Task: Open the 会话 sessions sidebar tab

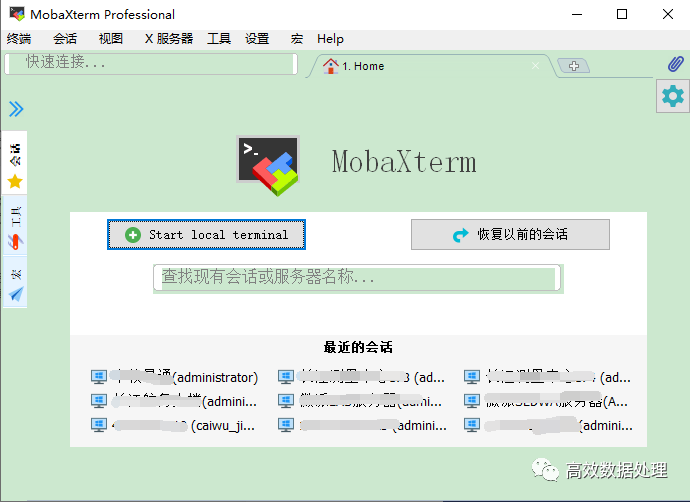Action: click(15, 163)
